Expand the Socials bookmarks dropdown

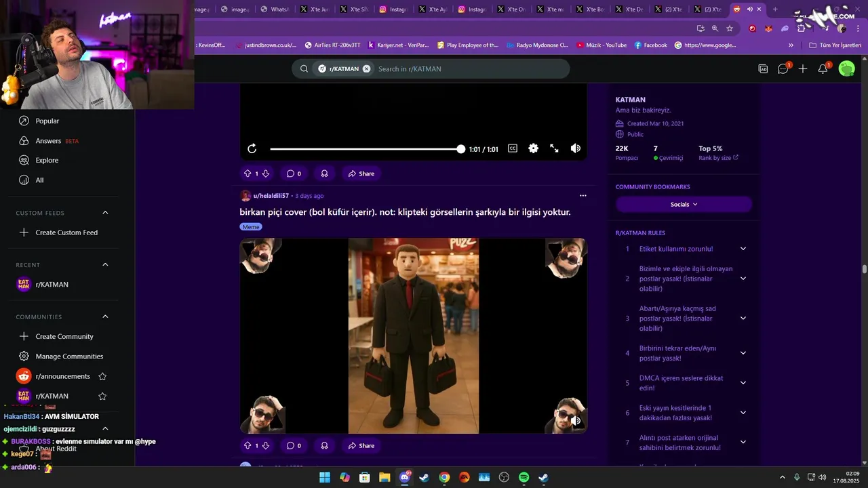[684, 204]
